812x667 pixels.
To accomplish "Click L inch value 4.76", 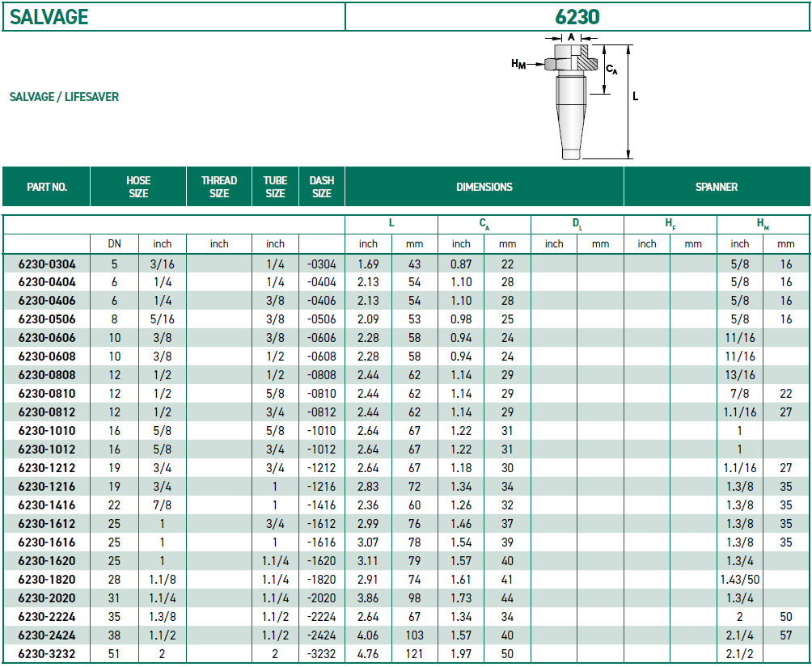I will pos(368,654).
